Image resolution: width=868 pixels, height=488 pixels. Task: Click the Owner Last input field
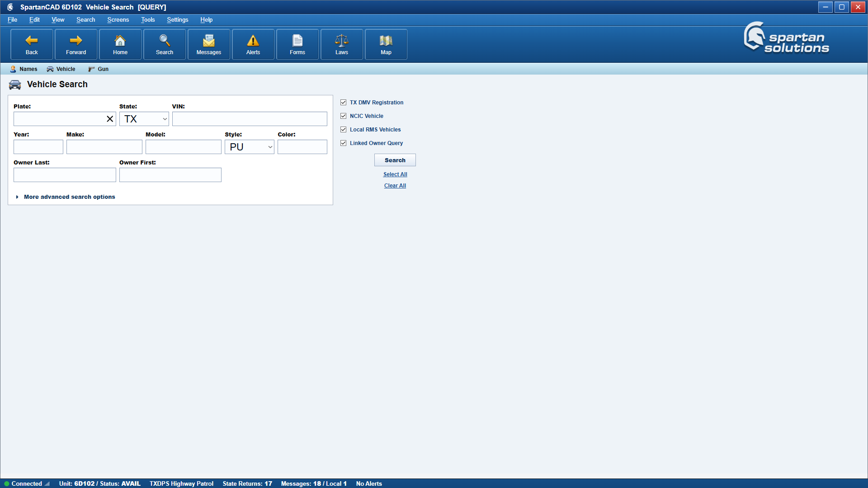click(x=65, y=175)
